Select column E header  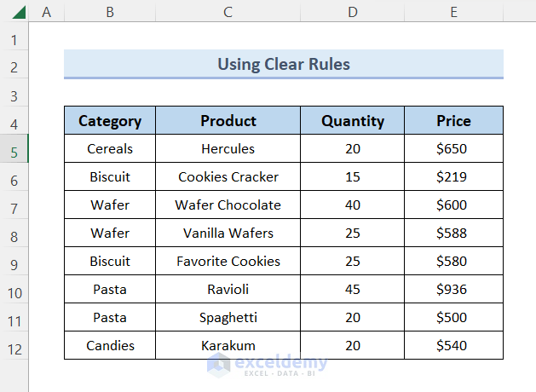pos(453,11)
